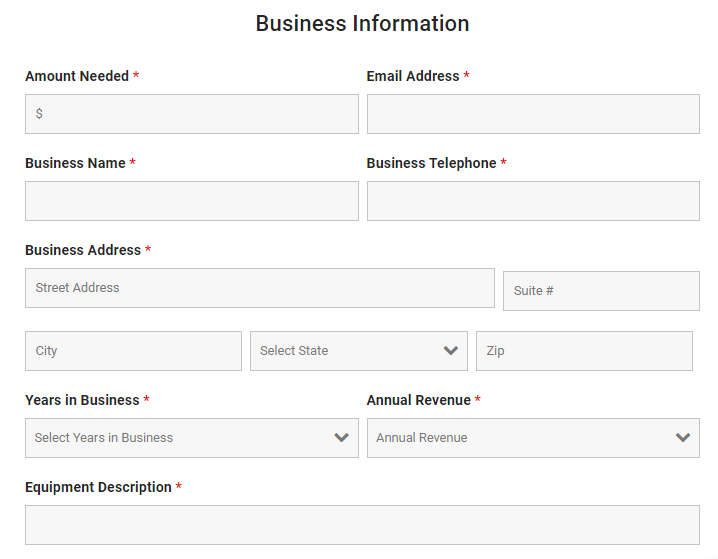
Task: Click the Equipment Description label
Action: [98, 487]
